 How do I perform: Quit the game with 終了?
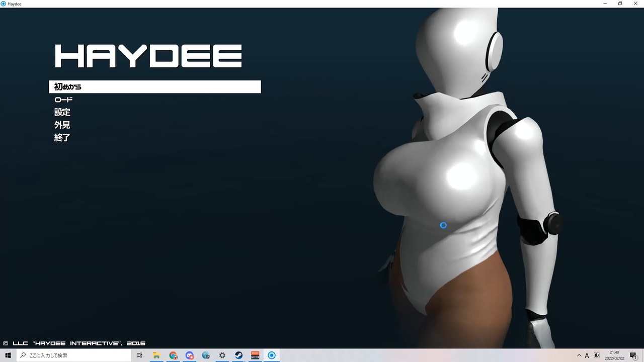(x=62, y=137)
